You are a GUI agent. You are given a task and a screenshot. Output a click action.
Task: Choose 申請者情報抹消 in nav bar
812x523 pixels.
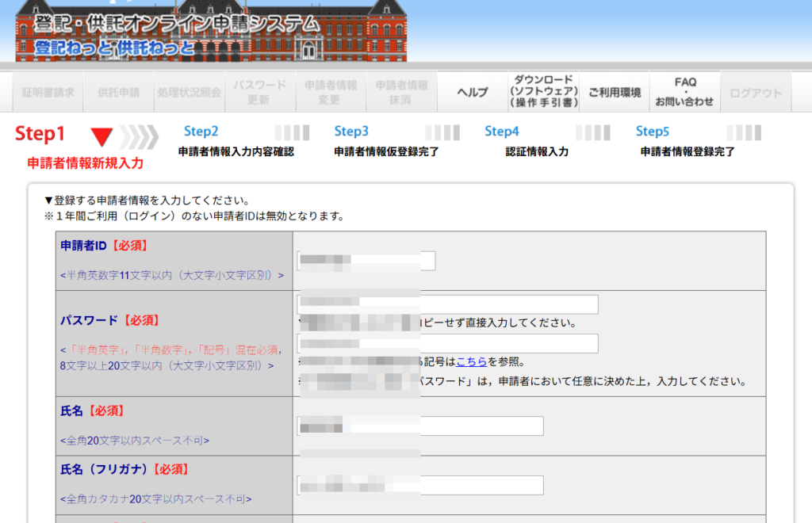coord(401,93)
